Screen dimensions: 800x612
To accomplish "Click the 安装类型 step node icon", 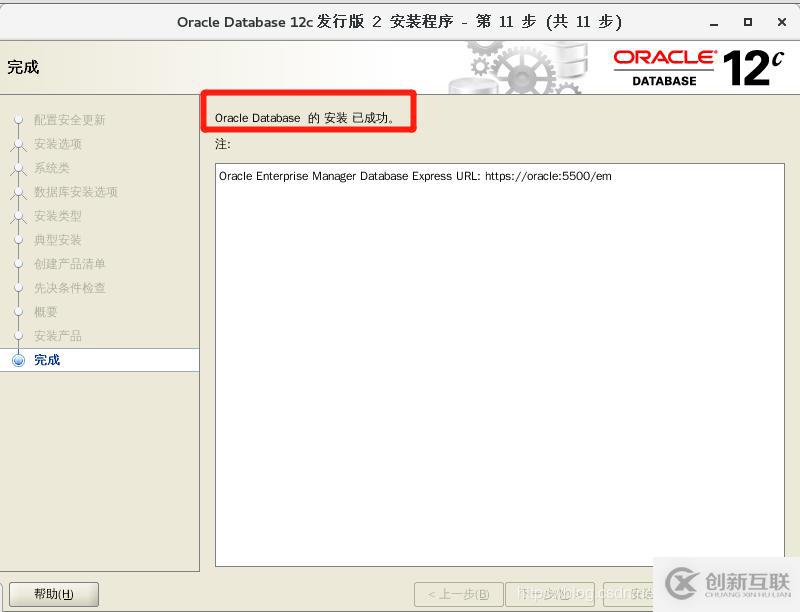I will tap(18, 216).
